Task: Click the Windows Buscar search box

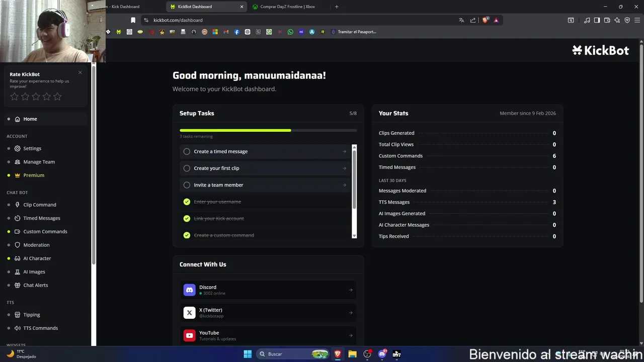Action: pyautogui.click(x=293, y=354)
